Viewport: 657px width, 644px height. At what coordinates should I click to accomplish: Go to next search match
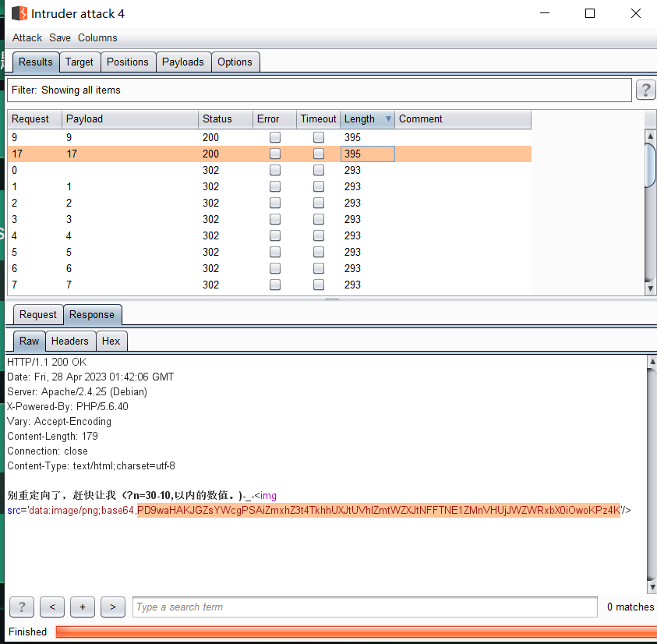pos(112,607)
